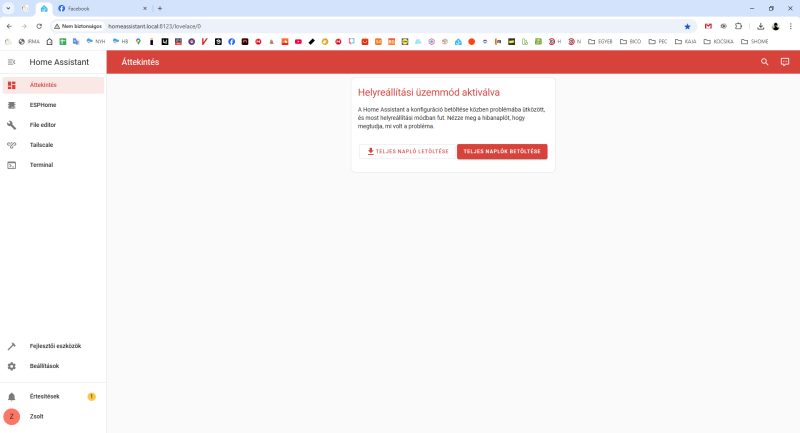Image resolution: width=800 pixels, height=433 pixels.
Task: Open the Assist chat icon in header
Action: pos(785,62)
